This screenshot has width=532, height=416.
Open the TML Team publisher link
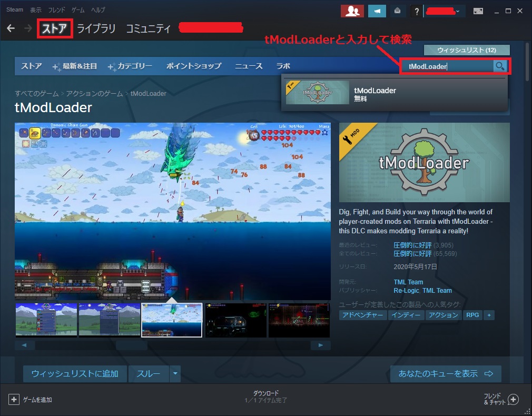[437, 291]
